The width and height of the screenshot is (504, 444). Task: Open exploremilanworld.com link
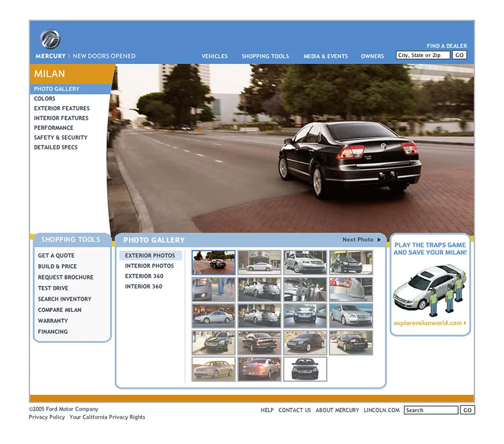click(428, 323)
